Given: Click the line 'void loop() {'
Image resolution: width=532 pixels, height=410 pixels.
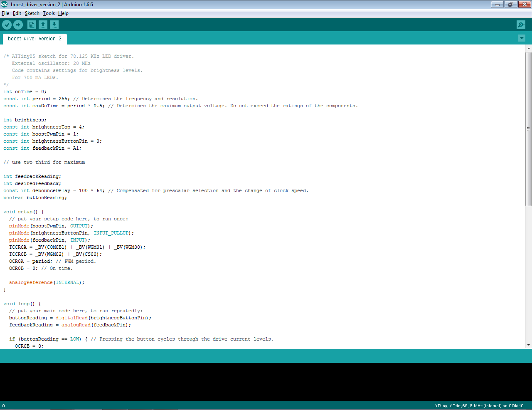Looking at the screenshot, I should pos(22,304).
